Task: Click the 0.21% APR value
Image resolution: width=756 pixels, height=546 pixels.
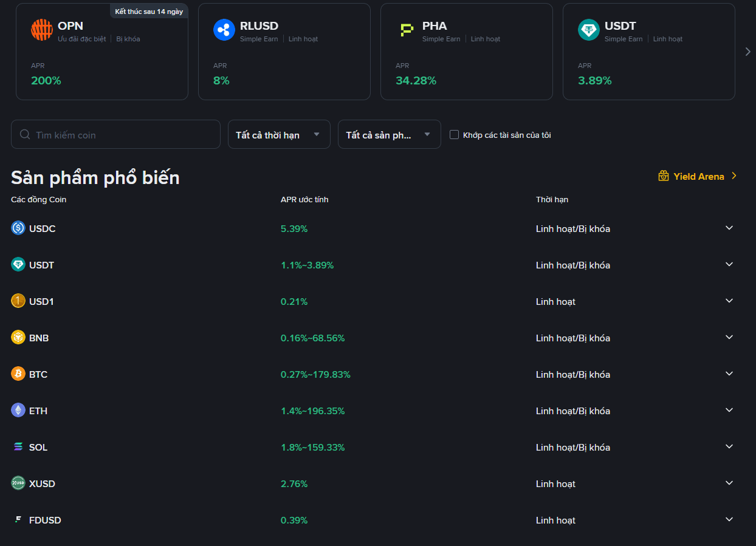Action: point(294,301)
